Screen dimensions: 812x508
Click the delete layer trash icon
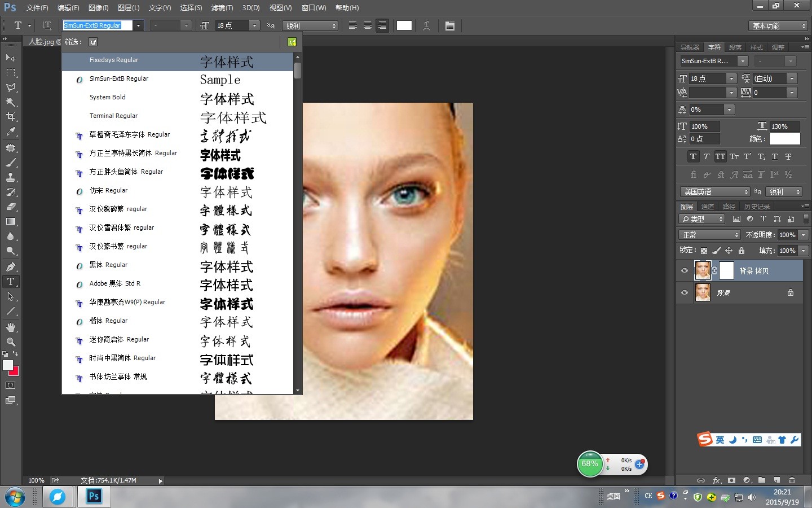[792, 480]
